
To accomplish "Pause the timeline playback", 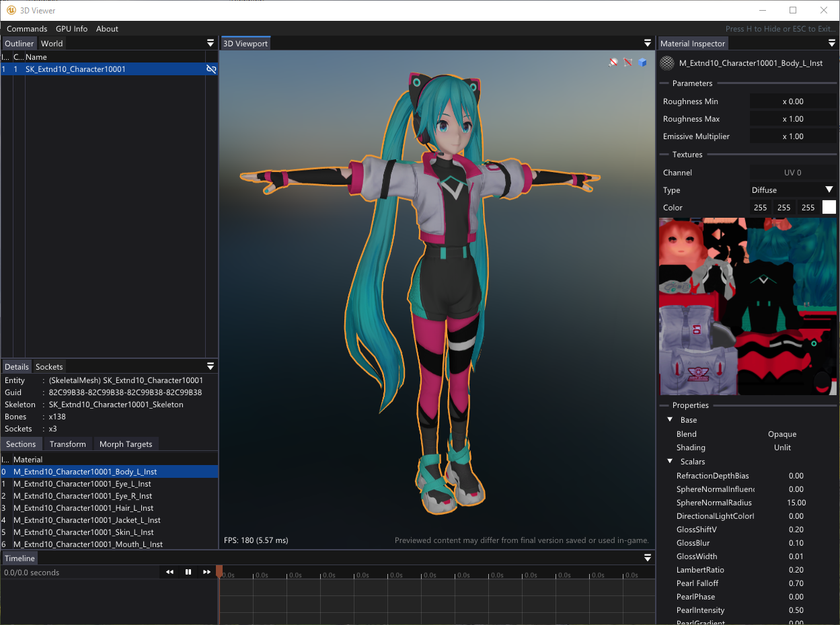I will pos(188,572).
